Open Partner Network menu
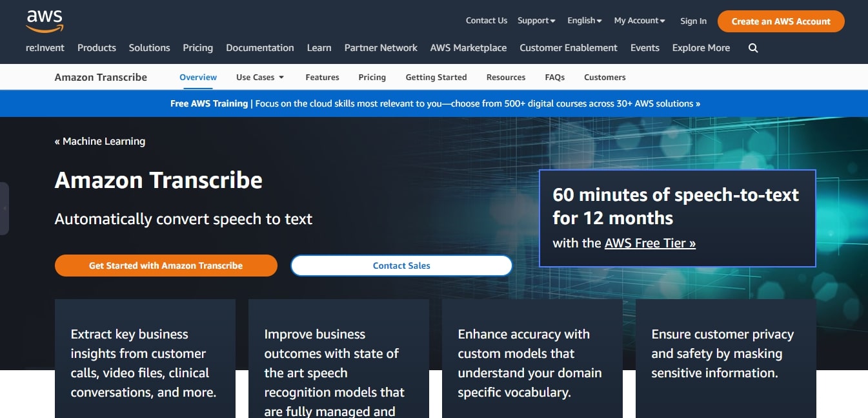 (381, 48)
